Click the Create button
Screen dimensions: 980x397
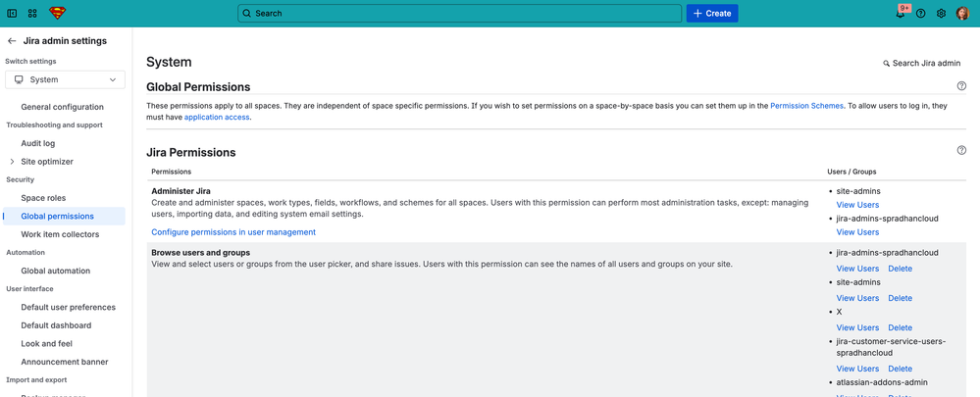pyautogui.click(x=712, y=13)
